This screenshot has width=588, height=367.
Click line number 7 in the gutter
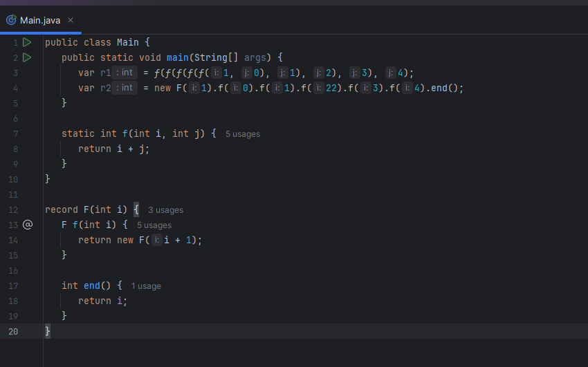[x=15, y=134]
